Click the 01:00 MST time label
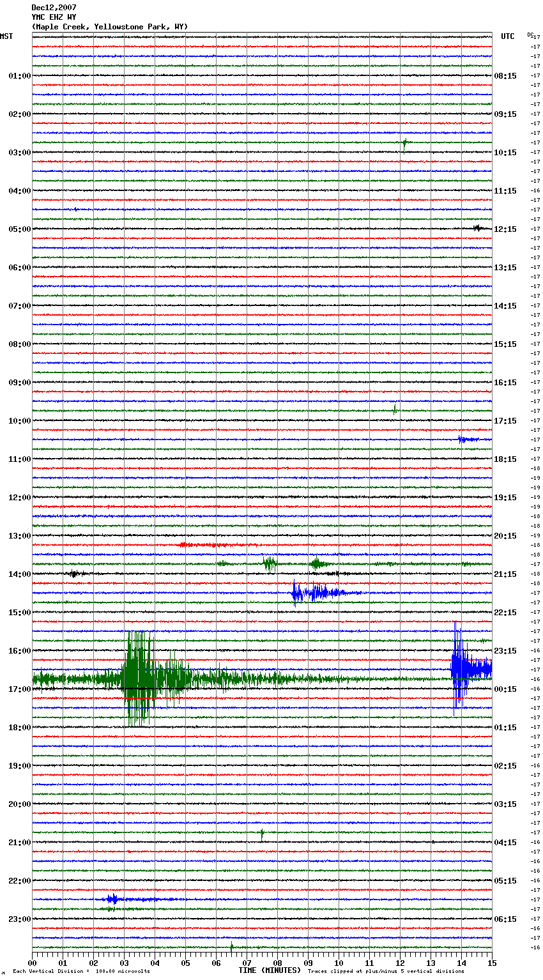 tap(20, 76)
